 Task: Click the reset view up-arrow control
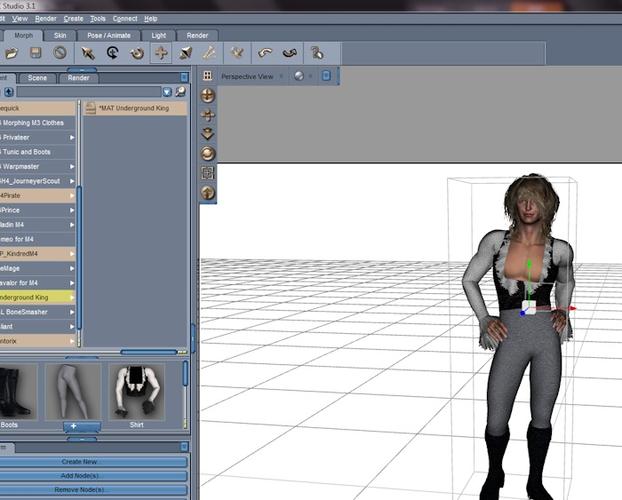pos(208,192)
